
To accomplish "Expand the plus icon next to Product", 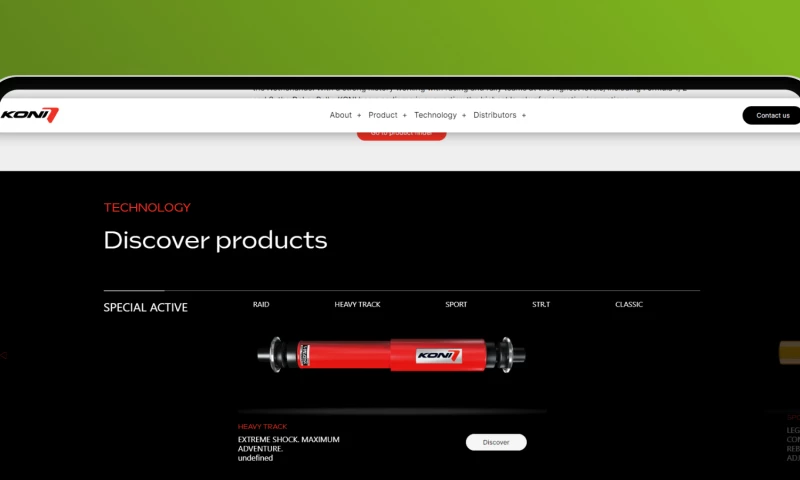I will [x=405, y=116].
